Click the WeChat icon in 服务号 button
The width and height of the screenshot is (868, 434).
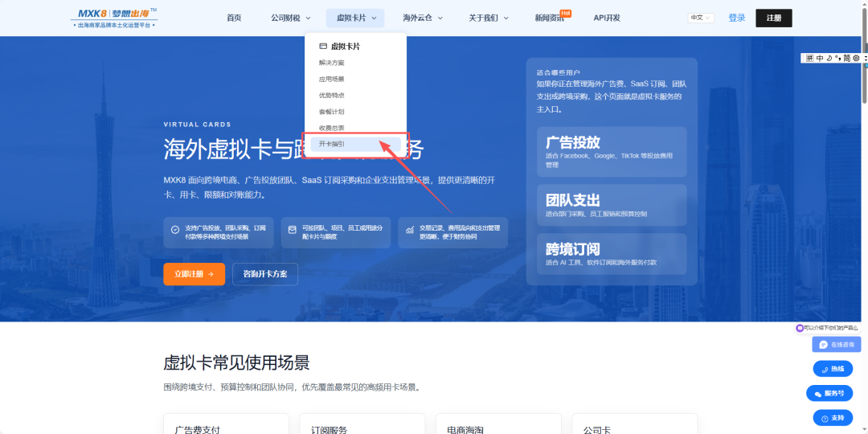(818, 394)
